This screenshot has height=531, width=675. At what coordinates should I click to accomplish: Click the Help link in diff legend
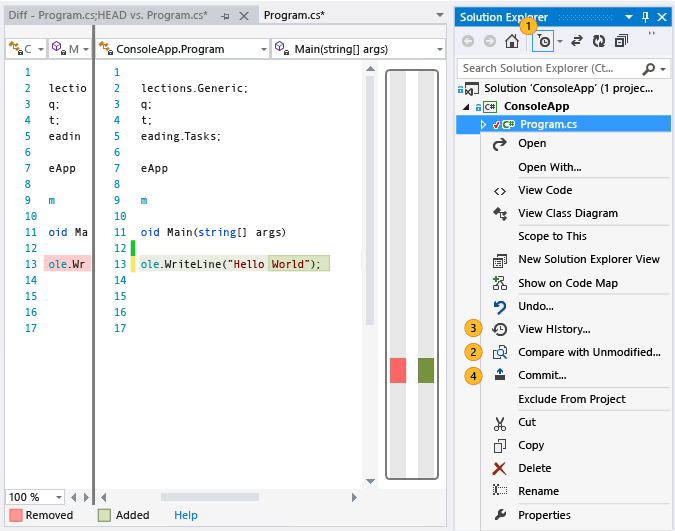coord(186,515)
